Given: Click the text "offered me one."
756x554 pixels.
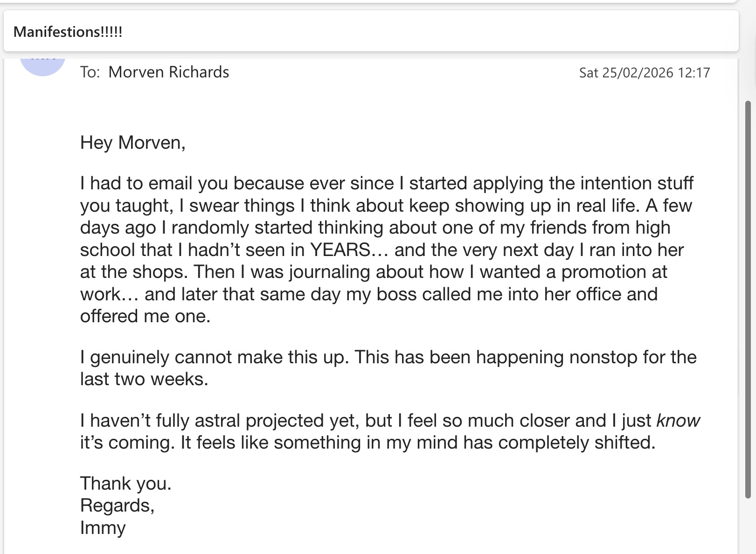Looking at the screenshot, I should pyautogui.click(x=146, y=317).
